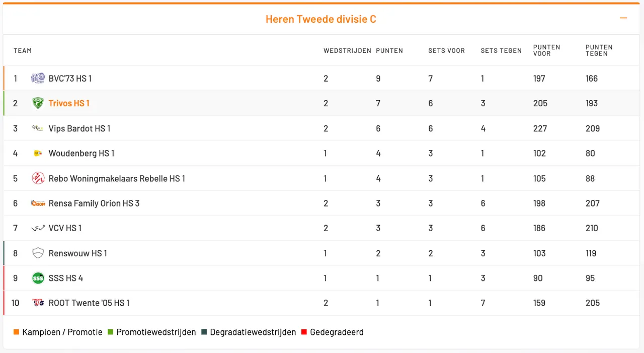Collapse the Heren Tweede divisie C panel

pyautogui.click(x=623, y=18)
